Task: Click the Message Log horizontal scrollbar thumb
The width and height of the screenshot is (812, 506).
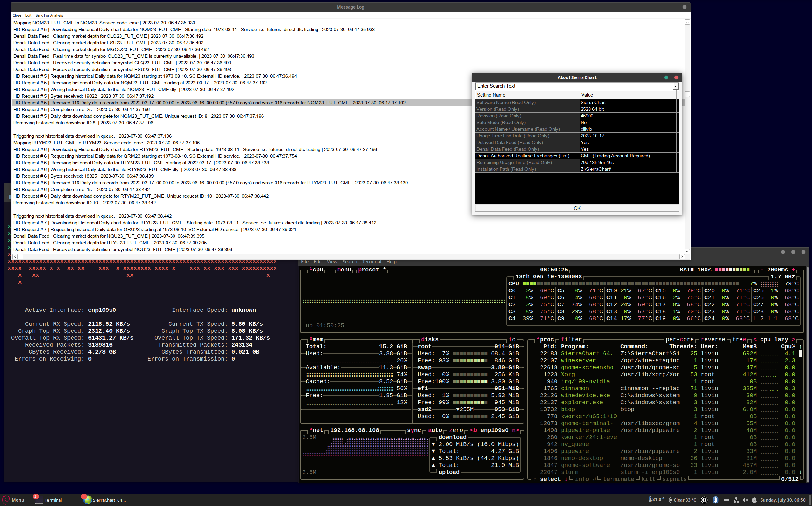Action: click(20, 257)
